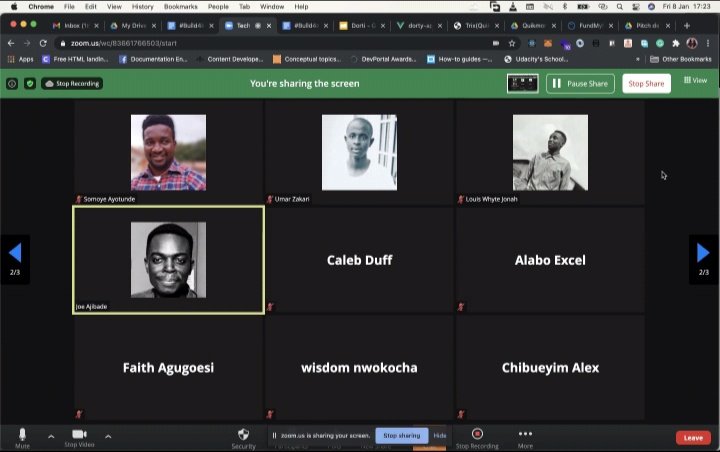Open Chrome extensions puzzle icon

tap(675, 43)
